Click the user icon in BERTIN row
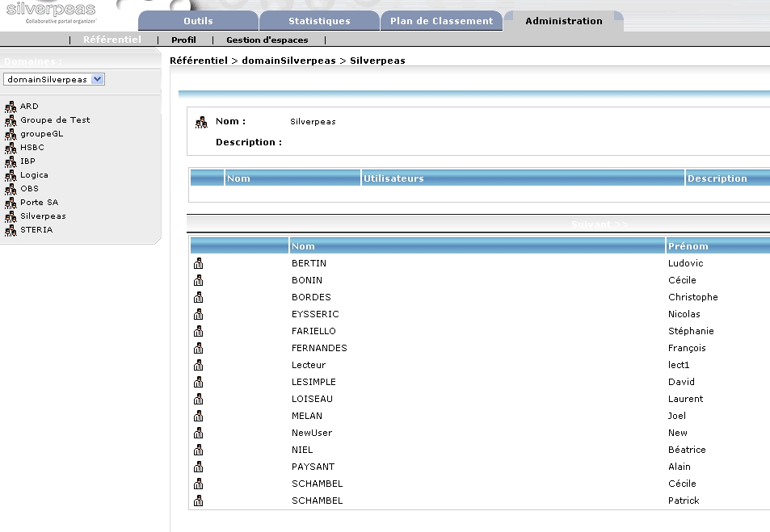This screenshot has height=532, width=770. coord(199,263)
